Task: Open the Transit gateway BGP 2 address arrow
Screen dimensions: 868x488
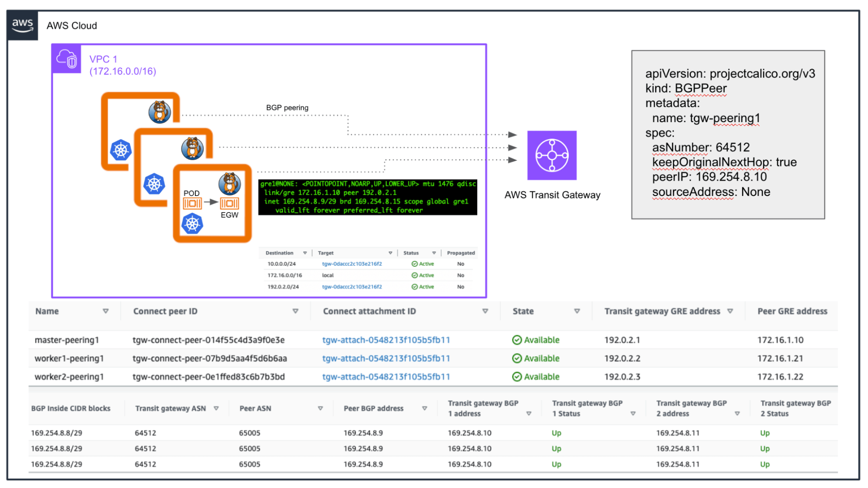Action: pos(737,414)
